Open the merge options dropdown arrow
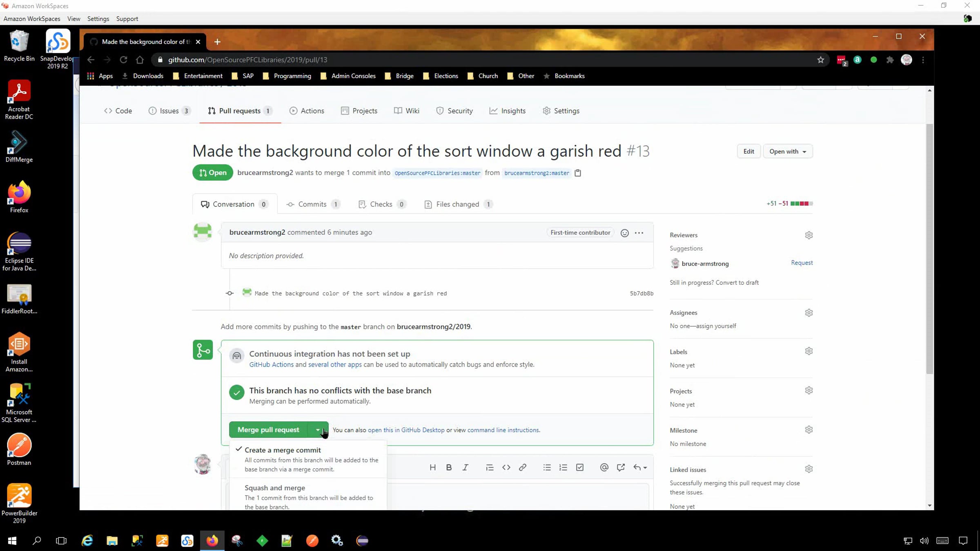Viewport: 980px width, 551px height. (x=318, y=430)
